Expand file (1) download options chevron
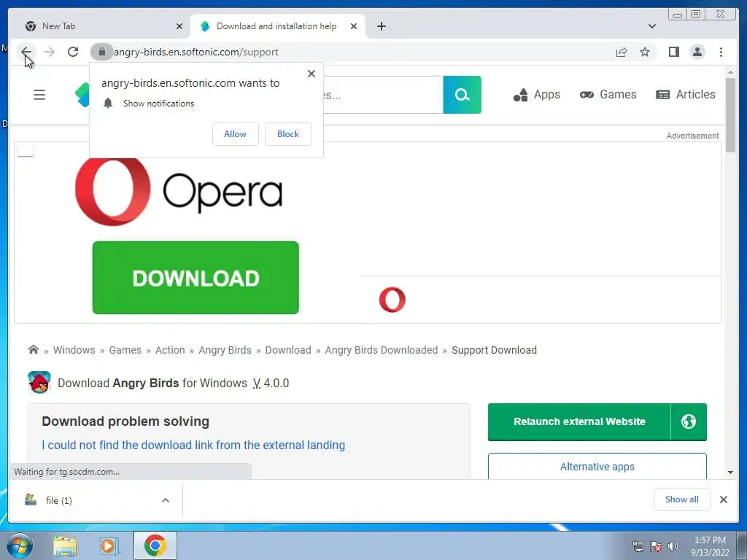Viewport: 747px width, 560px height. pos(166,500)
